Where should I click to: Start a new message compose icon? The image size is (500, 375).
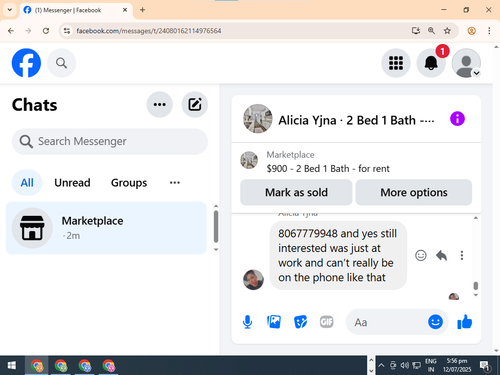[195, 104]
